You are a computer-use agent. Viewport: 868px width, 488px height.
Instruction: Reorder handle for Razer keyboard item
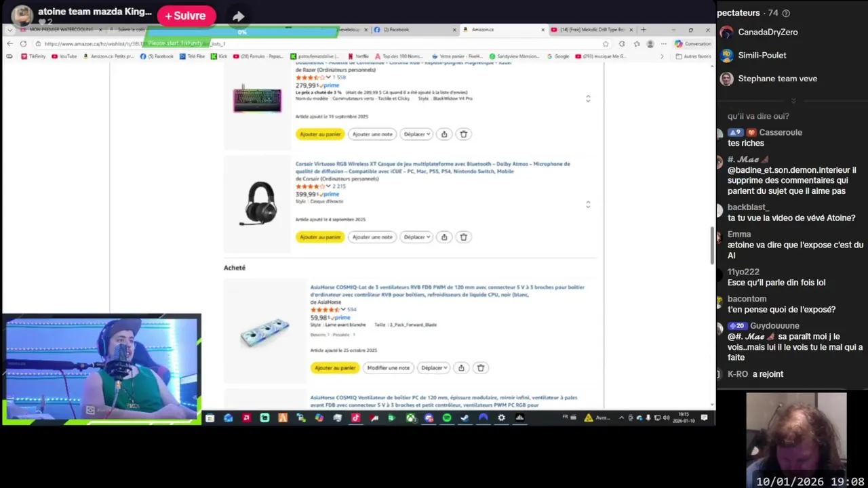click(x=588, y=98)
